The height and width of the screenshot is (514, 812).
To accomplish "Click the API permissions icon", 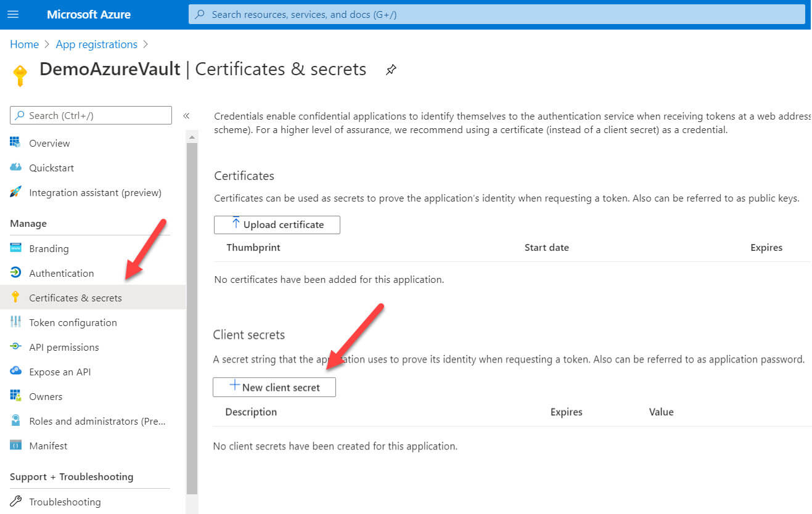I will click(x=15, y=347).
